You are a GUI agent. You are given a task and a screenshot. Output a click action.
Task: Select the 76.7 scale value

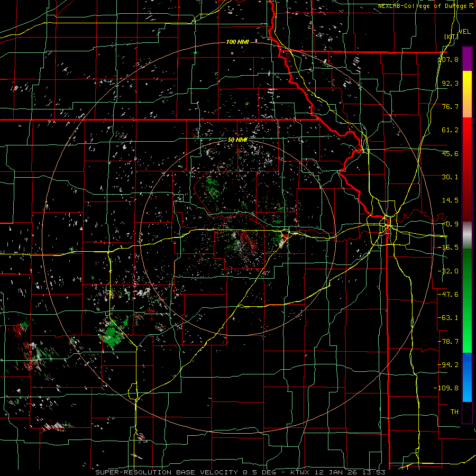[x=450, y=106]
